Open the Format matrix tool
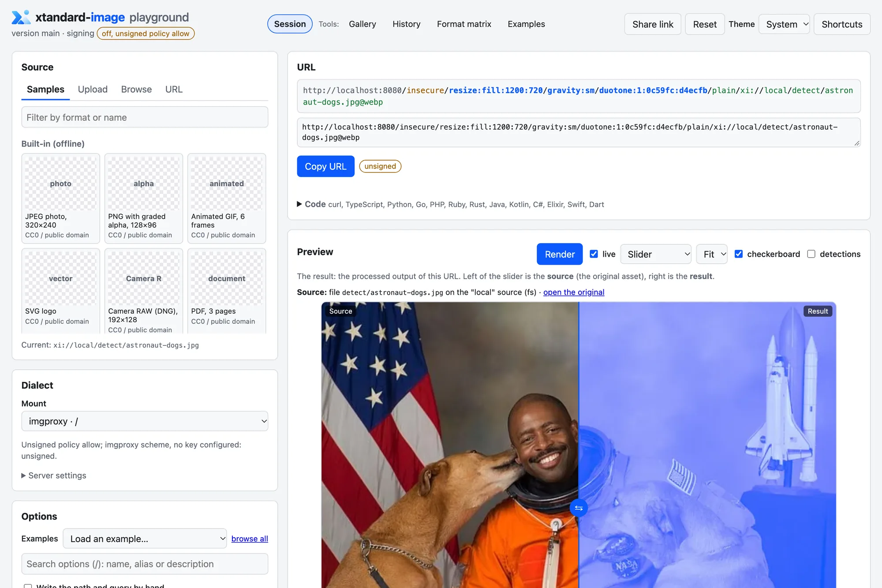The image size is (882, 588). click(x=464, y=24)
